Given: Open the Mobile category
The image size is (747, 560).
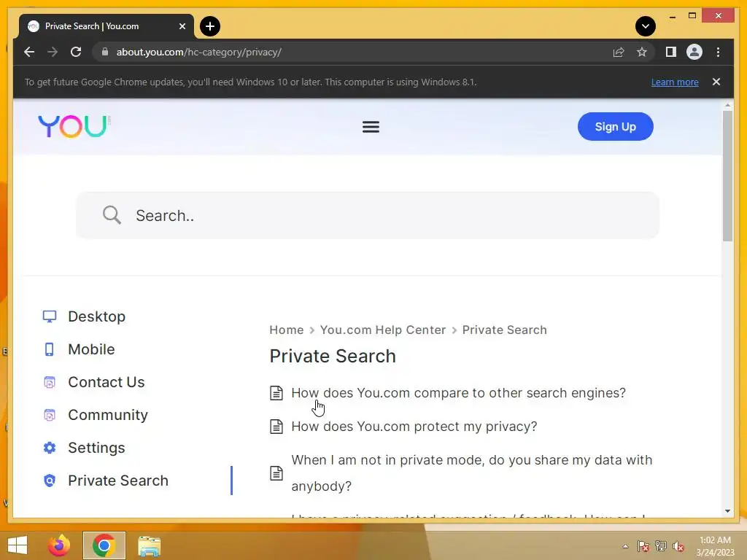Looking at the screenshot, I should [x=91, y=349].
